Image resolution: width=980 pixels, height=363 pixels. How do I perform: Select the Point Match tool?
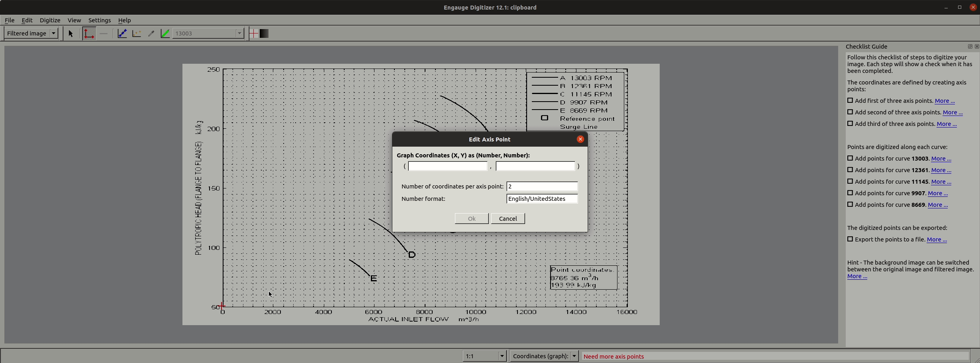(137, 34)
